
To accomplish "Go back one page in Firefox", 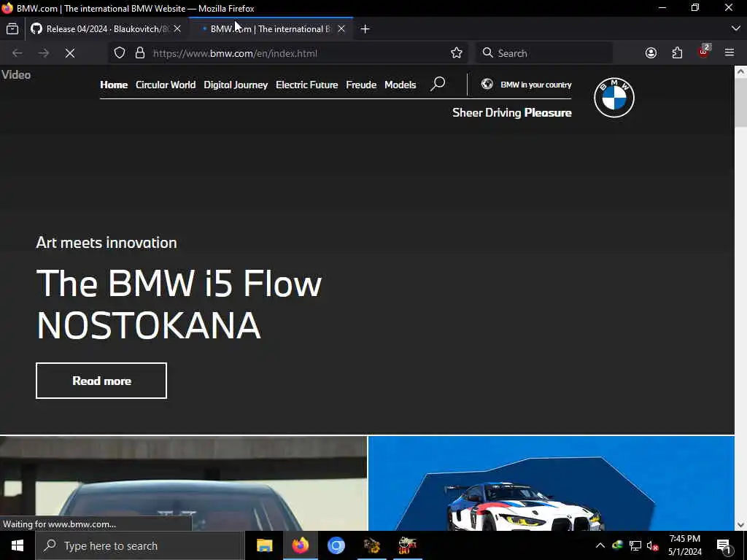I will 18,52.
